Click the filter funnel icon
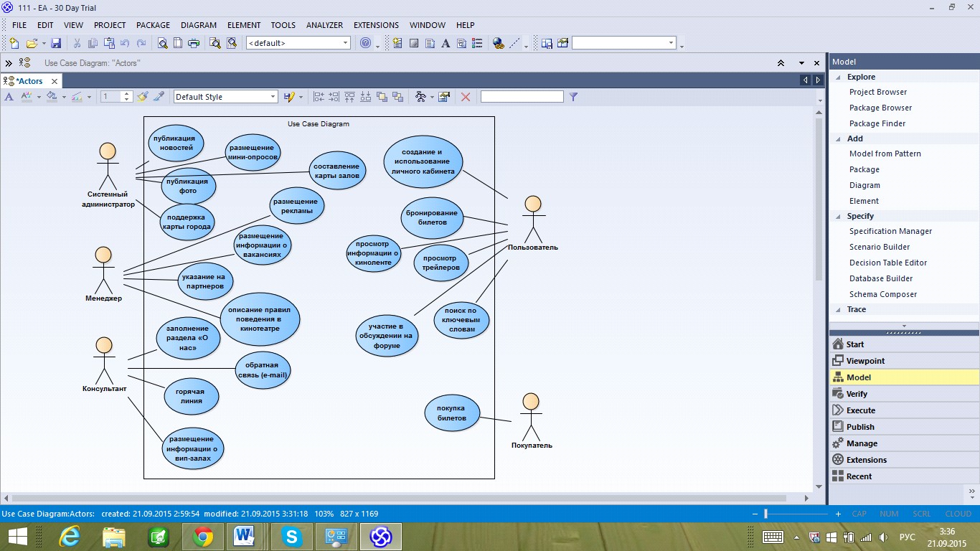 (x=573, y=97)
